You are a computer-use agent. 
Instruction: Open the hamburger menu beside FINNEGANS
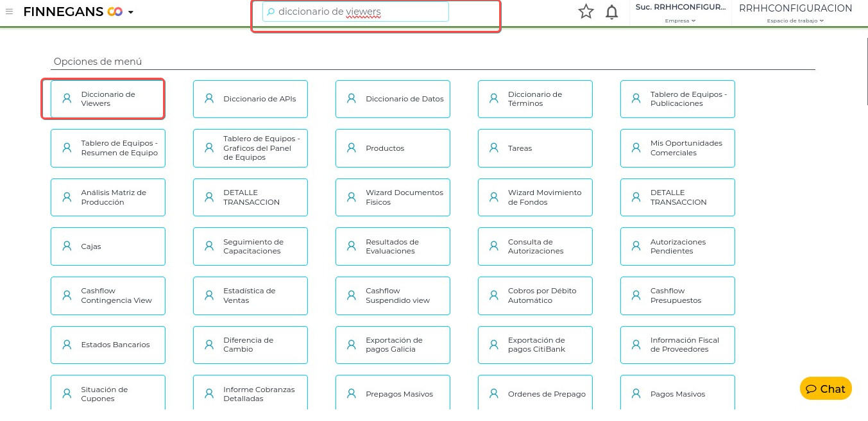[9, 12]
